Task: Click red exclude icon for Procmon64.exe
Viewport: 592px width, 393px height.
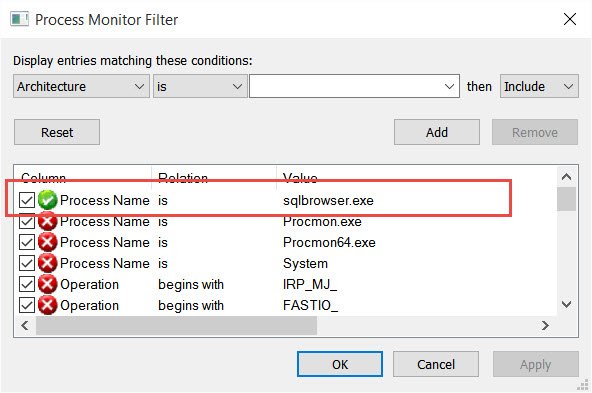Action: coord(47,242)
